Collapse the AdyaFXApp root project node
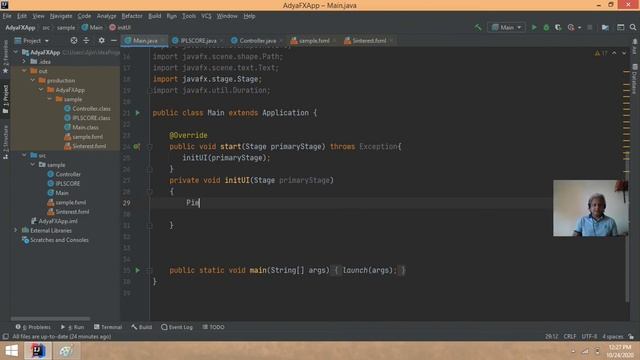 pos(16,52)
